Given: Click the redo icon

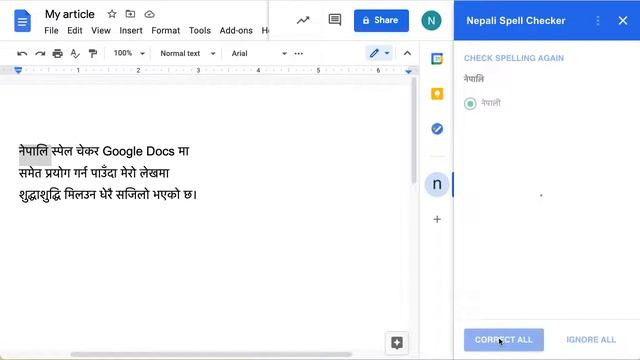Looking at the screenshot, I should (40, 53).
